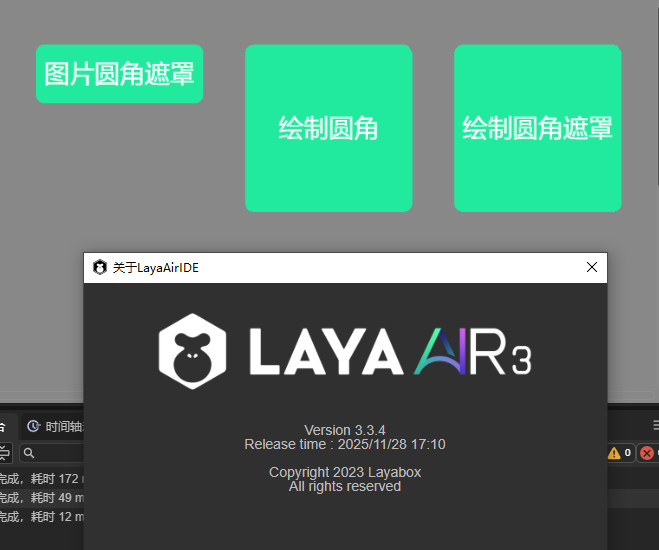Click the Version 3.3.4 text
The image size is (659, 550).
pos(344,430)
